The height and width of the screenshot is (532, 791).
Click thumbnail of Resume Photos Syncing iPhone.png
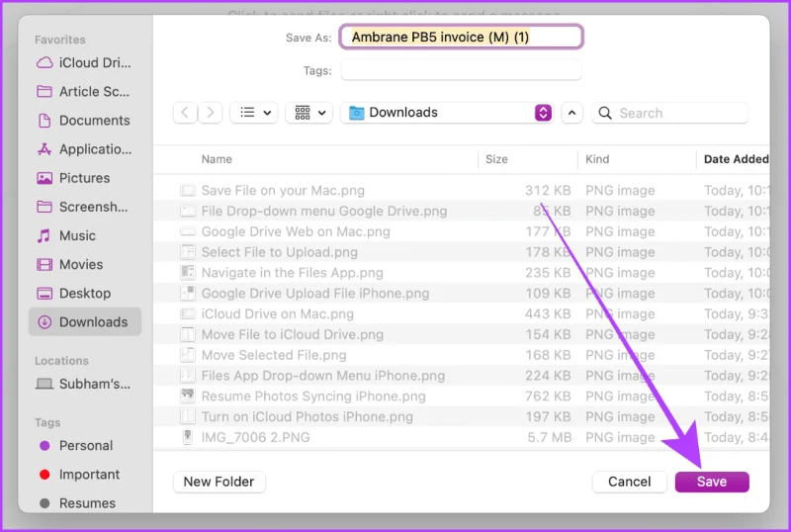tap(188, 396)
